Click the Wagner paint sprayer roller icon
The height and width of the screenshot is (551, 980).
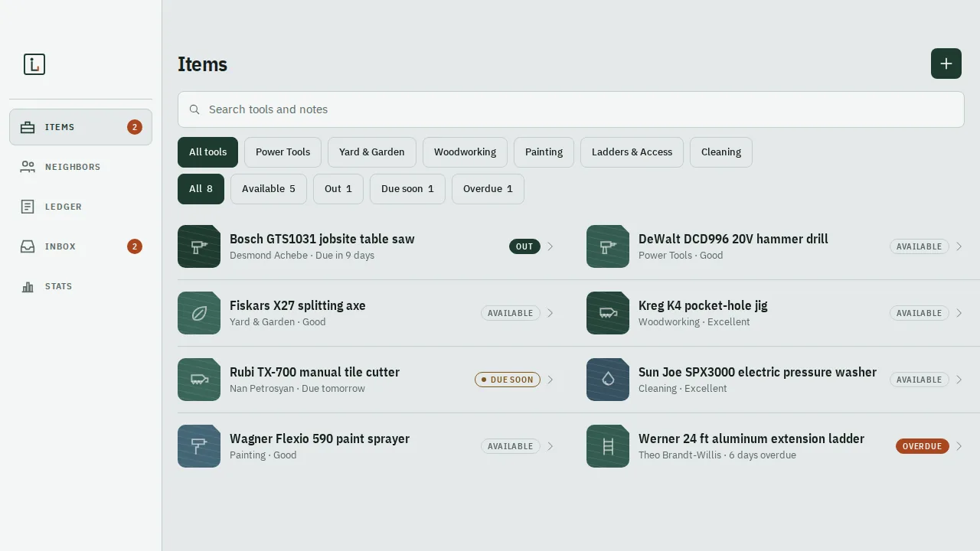click(199, 446)
